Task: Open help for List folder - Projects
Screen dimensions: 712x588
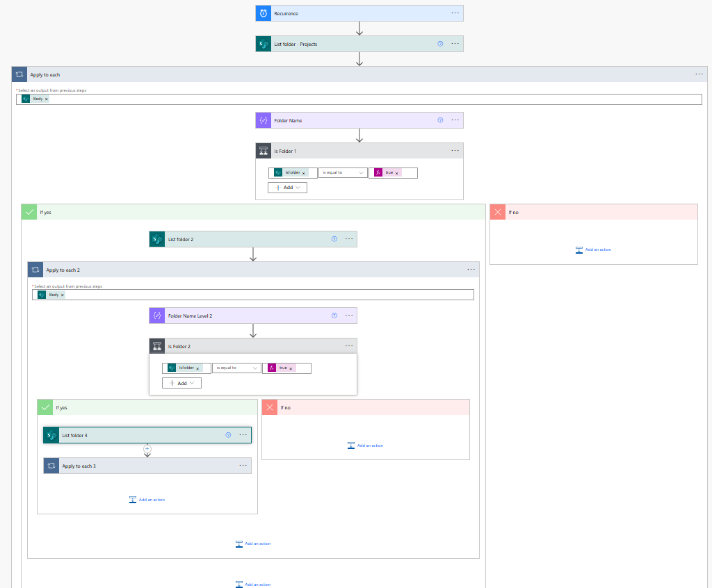Action: pyautogui.click(x=440, y=44)
